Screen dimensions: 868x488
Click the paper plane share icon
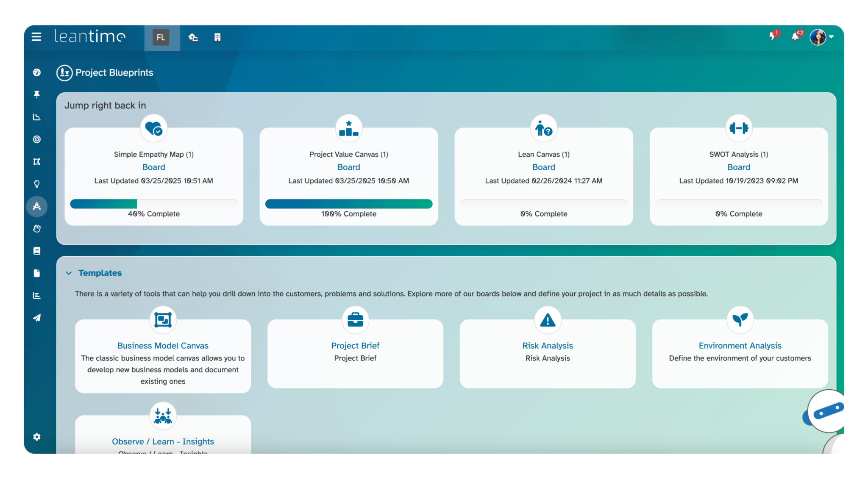[37, 318]
